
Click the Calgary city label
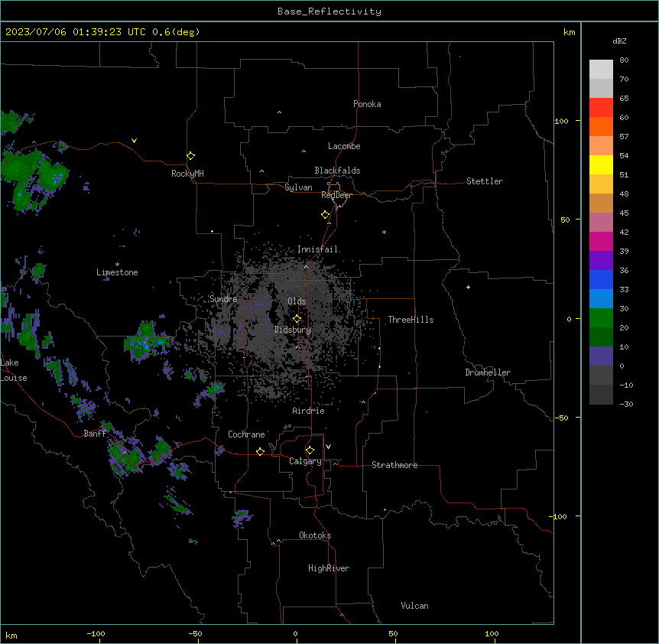(x=305, y=461)
